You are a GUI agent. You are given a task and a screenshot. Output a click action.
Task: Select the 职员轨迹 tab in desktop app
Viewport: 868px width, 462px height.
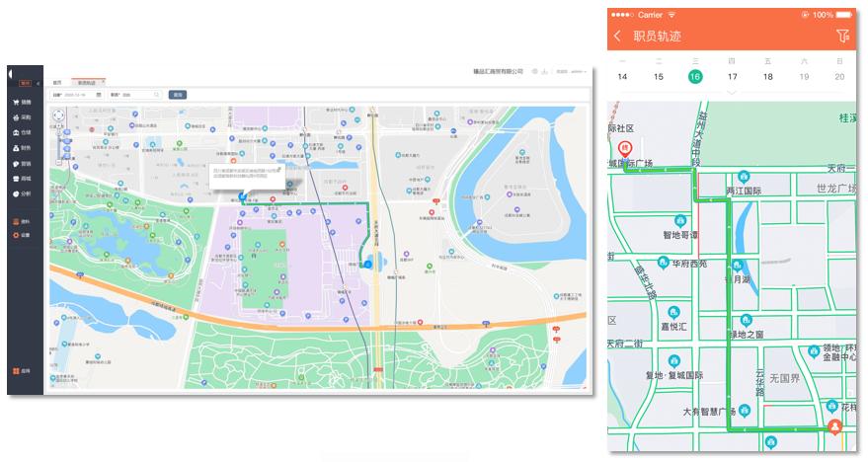tap(86, 83)
